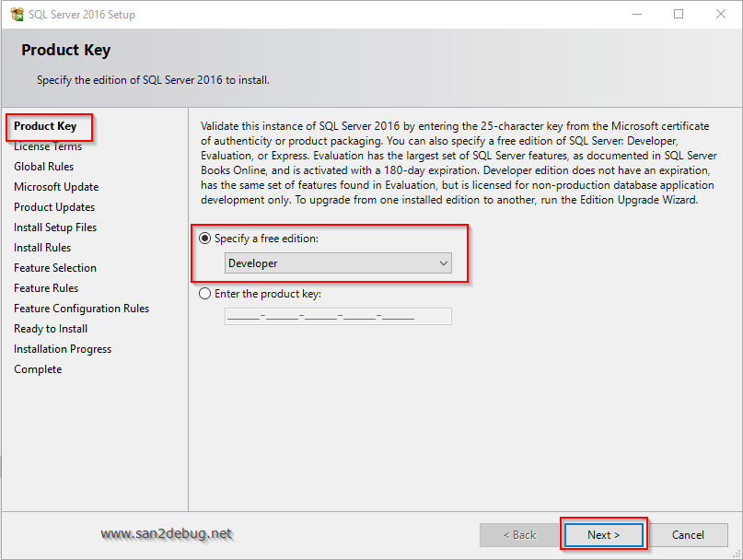This screenshot has width=743, height=560.
Task: Click the Next button
Action: (603, 535)
